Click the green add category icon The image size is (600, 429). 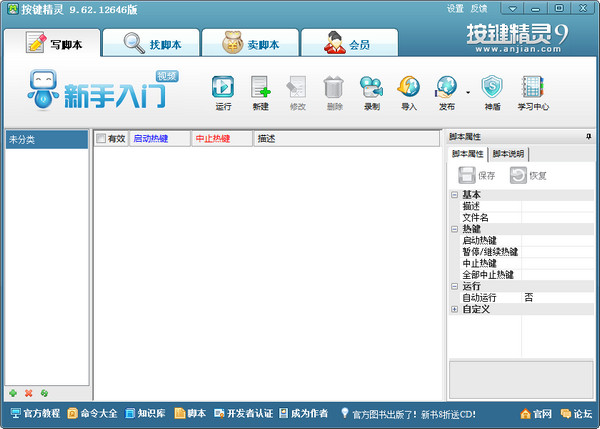[13, 393]
